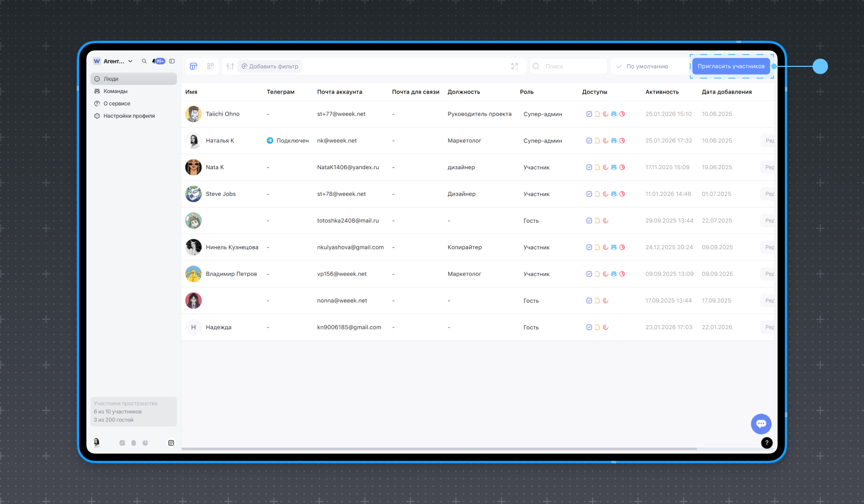
Task: Open the workspace dropdown Агент…
Action: 113,61
